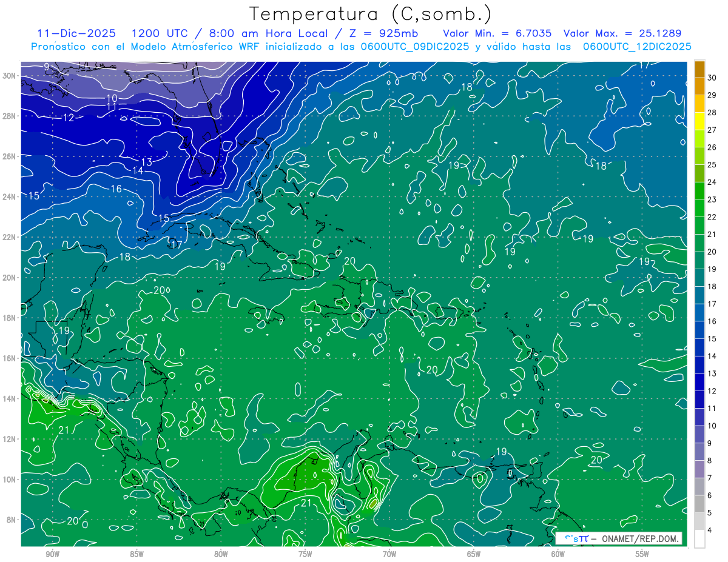
Task: Click the '14N' latitude axis label
Action: [10, 398]
